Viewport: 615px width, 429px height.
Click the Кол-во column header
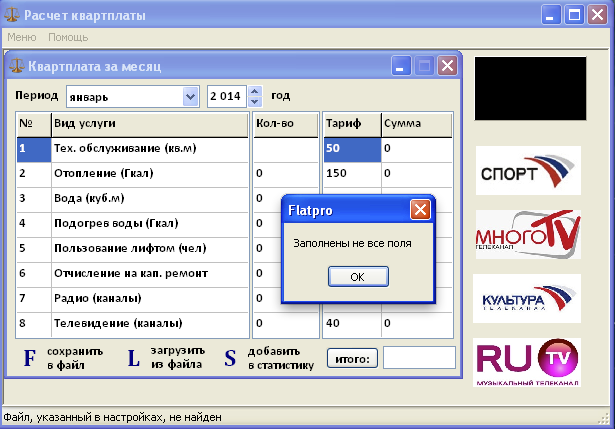[286, 124]
